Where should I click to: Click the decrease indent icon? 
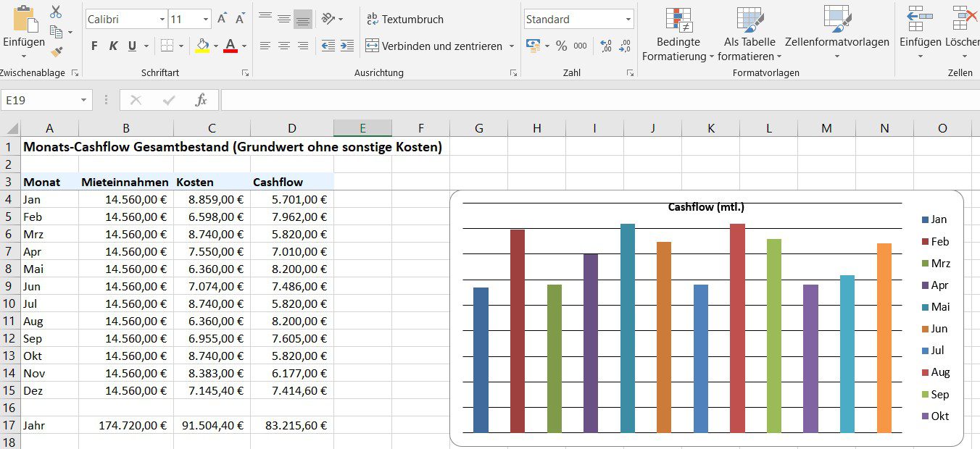tap(328, 46)
